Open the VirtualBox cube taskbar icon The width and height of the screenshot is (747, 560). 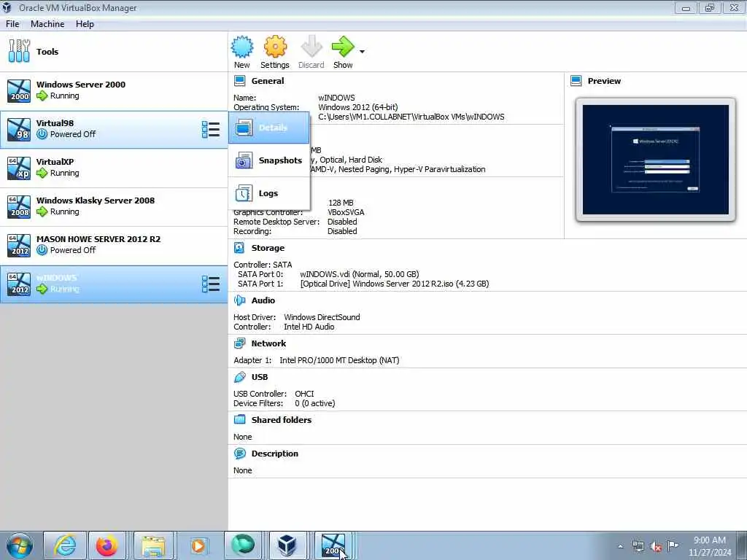(x=287, y=545)
